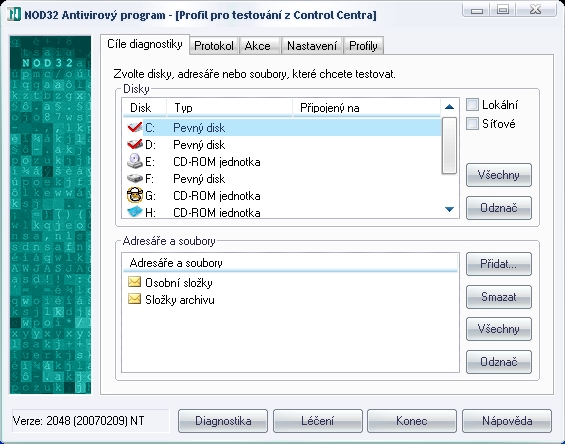Select the CD-ROM disc icon for drive E:
This screenshot has height=444, width=565.
[x=135, y=161]
